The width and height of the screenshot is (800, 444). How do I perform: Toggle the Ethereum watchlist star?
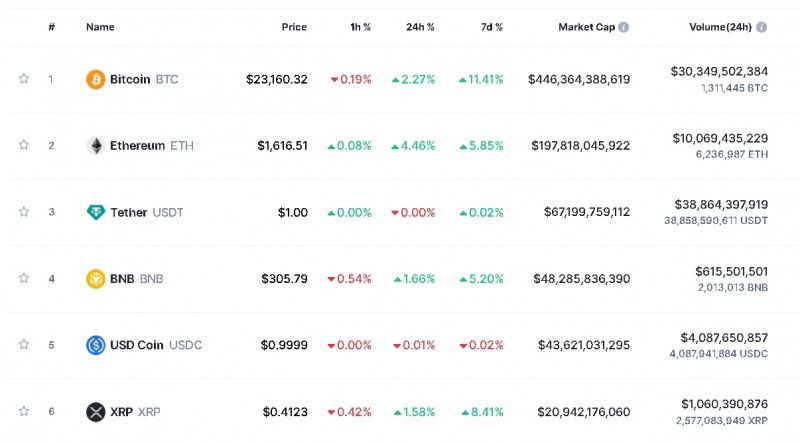pos(23,145)
